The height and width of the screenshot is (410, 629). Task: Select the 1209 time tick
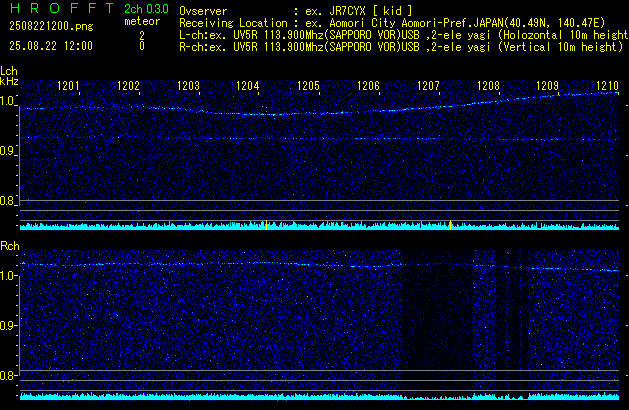pos(548,86)
